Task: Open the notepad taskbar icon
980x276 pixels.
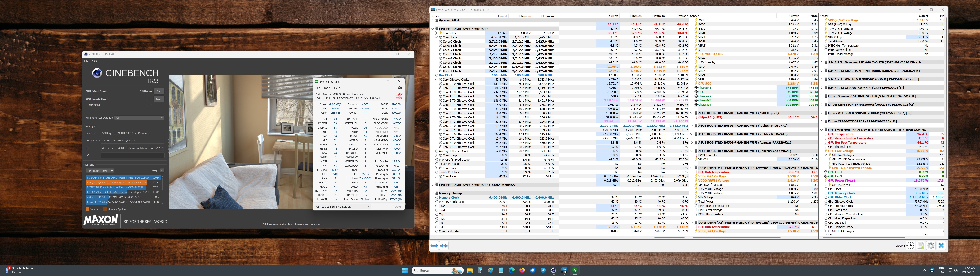Action: [501, 270]
